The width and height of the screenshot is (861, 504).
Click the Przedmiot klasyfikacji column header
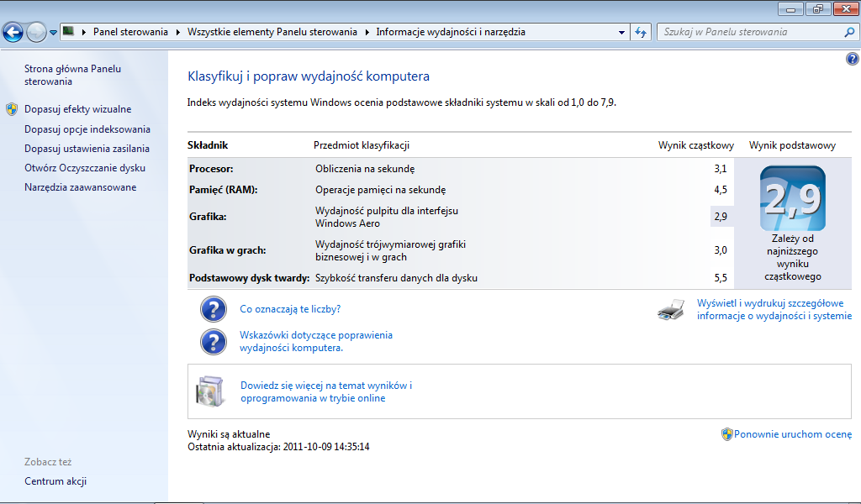click(x=362, y=145)
